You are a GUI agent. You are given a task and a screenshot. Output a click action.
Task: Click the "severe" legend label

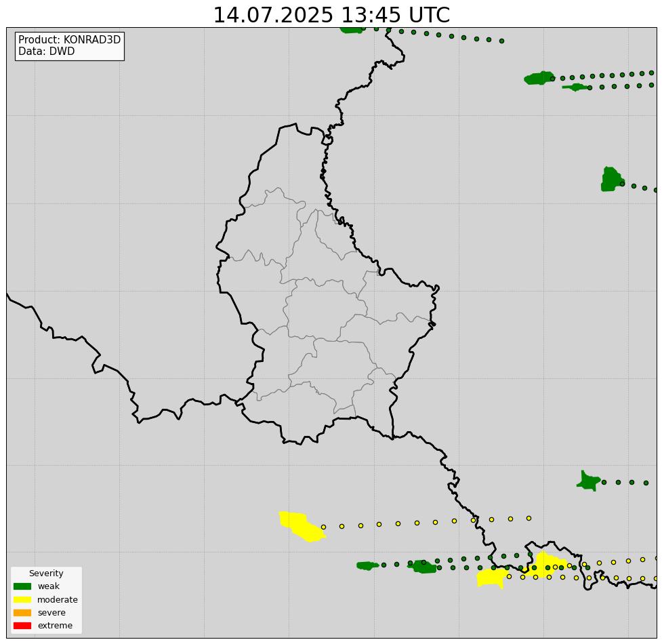point(51,613)
